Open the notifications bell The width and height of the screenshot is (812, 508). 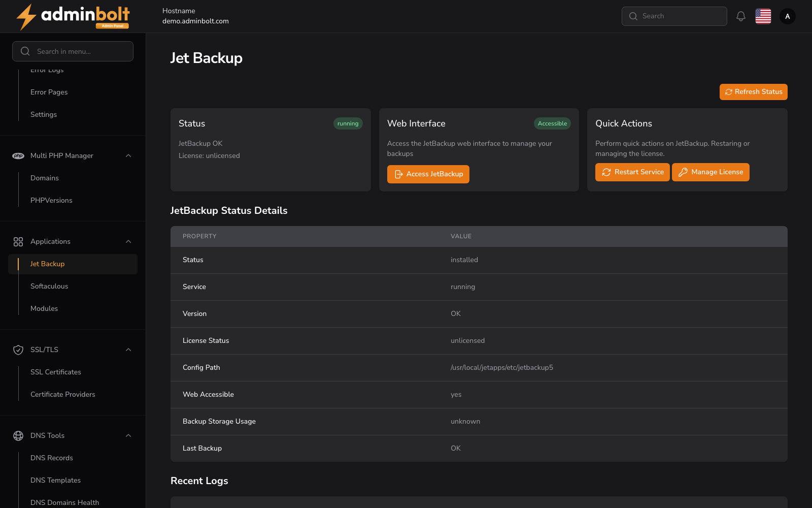click(741, 16)
